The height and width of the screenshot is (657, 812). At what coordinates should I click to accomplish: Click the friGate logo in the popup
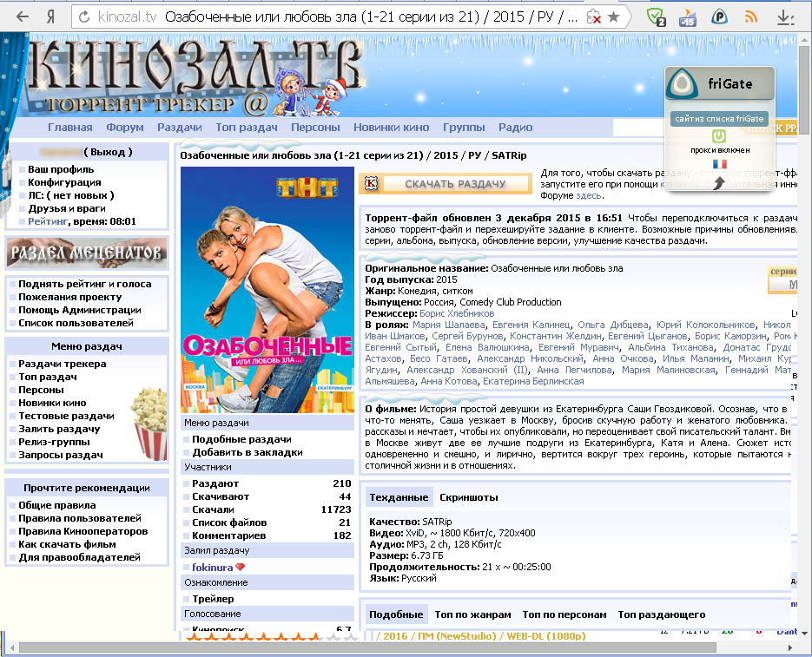pyautogui.click(x=683, y=84)
